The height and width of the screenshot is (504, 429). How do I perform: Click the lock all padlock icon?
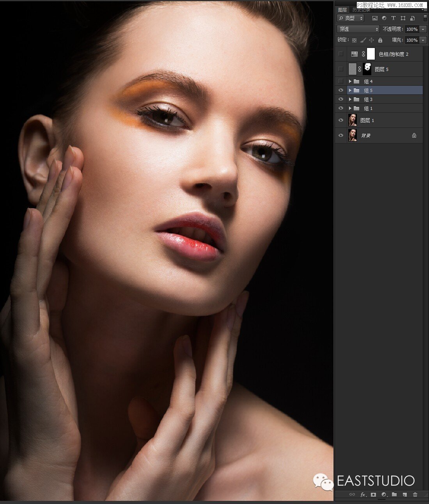[380, 40]
